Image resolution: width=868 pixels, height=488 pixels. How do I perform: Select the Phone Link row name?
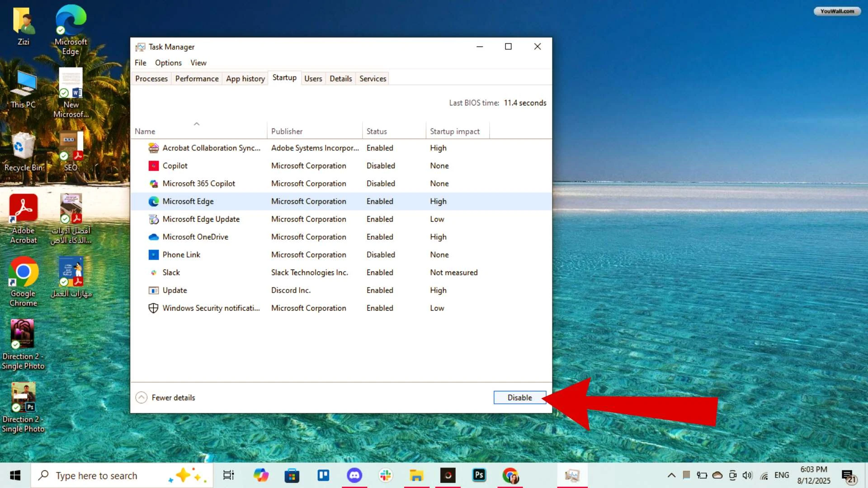[181, 255]
